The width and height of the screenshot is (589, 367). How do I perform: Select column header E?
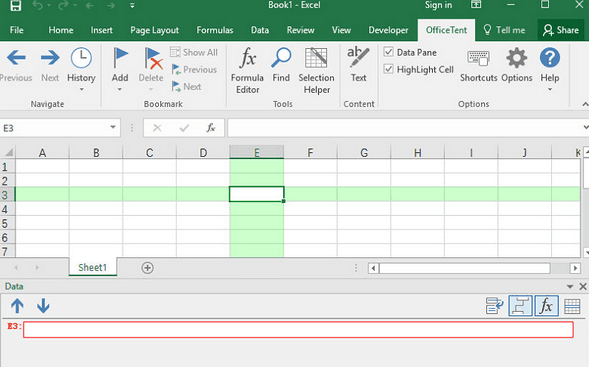(257, 152)
